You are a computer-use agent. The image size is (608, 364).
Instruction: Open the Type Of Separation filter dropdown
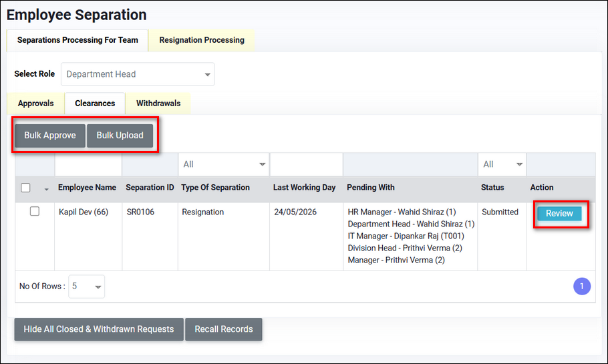pos(223,164)
